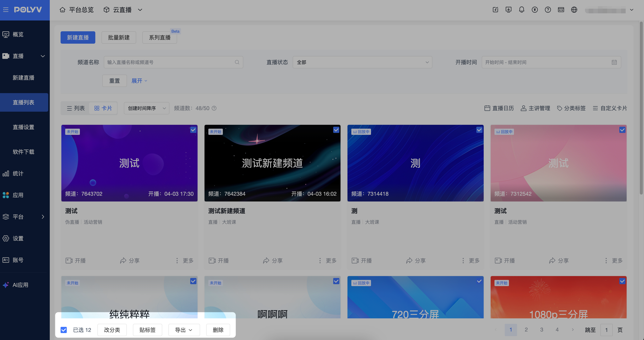
Task: Open the task checklist icon in header
Action: click(x=495, y=10)
